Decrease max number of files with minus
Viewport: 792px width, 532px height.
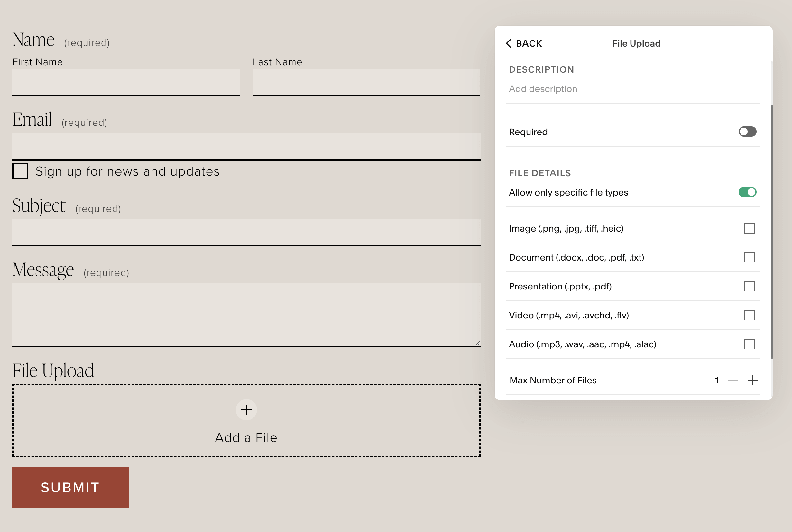(732, 380)
